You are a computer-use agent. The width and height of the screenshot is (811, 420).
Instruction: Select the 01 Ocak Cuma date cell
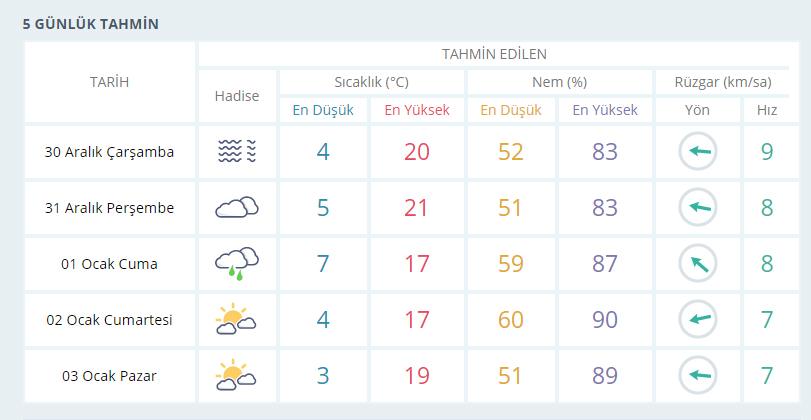coord(110,264)
